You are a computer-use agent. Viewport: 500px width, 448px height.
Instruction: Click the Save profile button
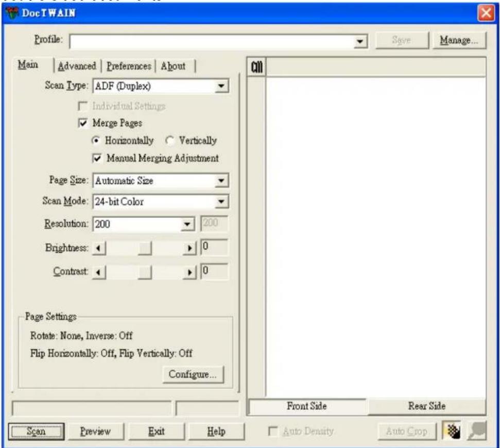coord(402,40)
